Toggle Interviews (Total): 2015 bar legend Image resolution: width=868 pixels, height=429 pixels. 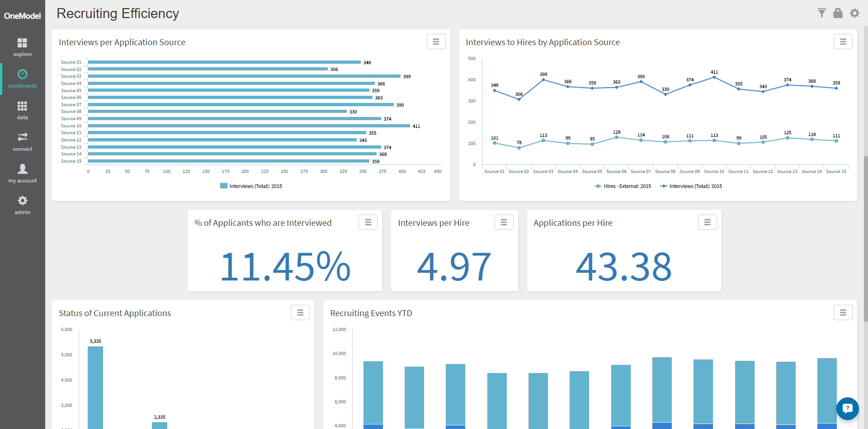click(x=251, y=186)
